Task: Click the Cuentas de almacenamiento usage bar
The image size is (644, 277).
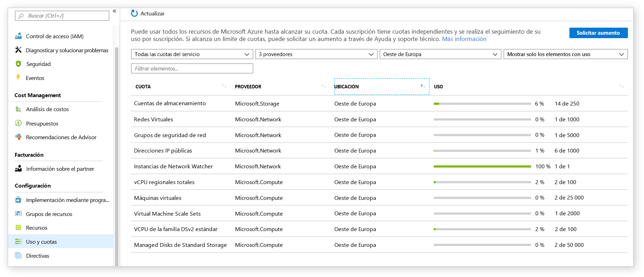Action: [482, 103]
